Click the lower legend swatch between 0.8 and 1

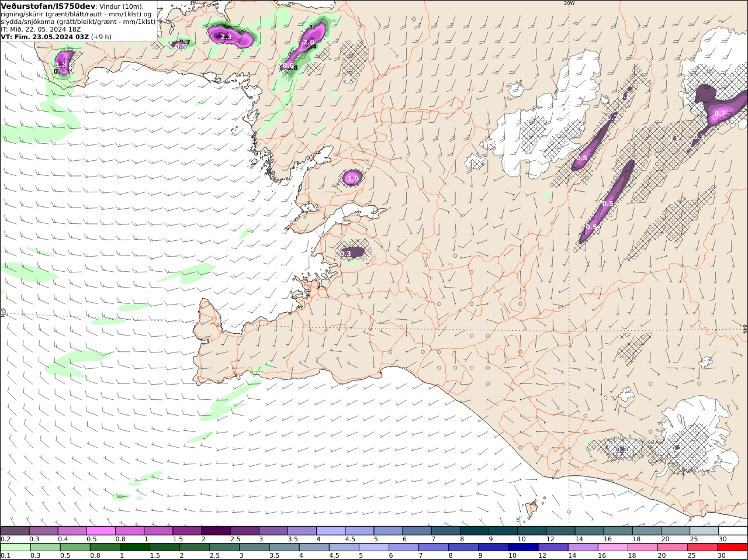tap(105, 548)
